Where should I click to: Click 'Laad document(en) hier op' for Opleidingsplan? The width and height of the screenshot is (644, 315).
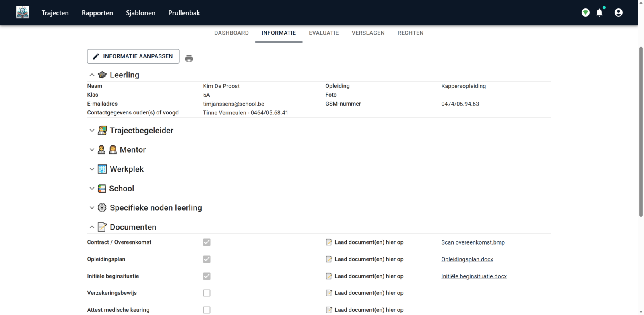tap(369, 259)
